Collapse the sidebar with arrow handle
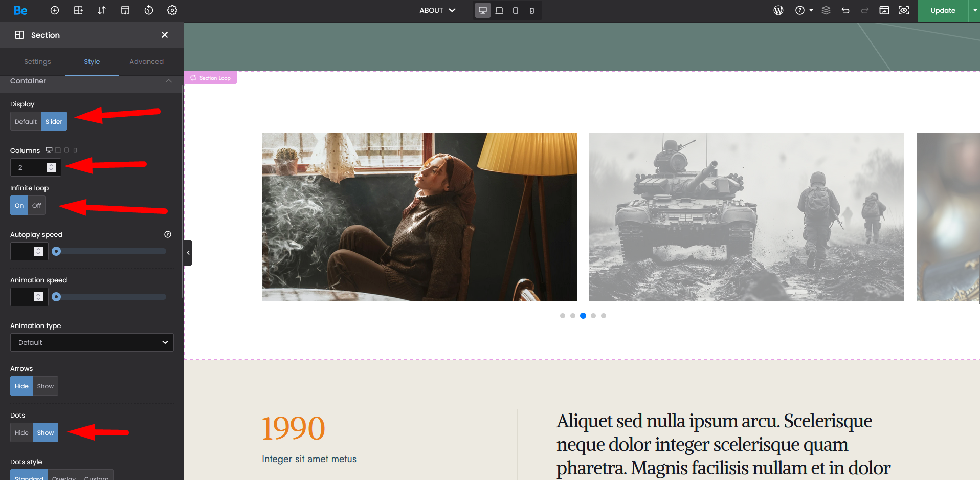This screenshot has width=980, height=480. (188, 253)
